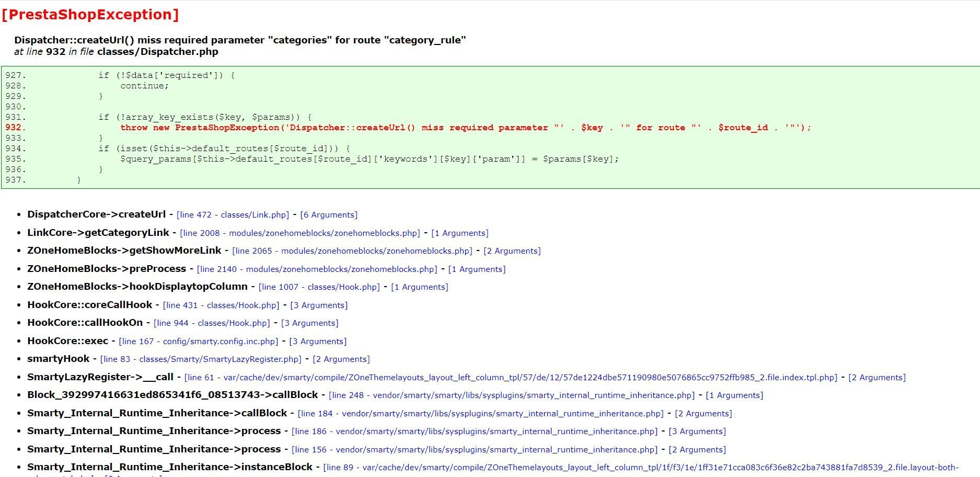Viewport: 980px width, 477px height.
Task: Open line 61 file.index.tpl.php link
Action: tap(511, 378)
